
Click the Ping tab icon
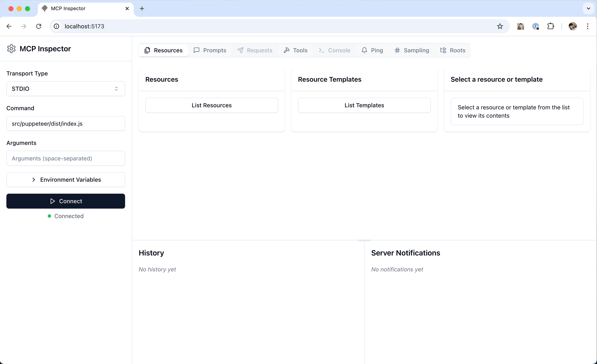(x=364, y=50)
